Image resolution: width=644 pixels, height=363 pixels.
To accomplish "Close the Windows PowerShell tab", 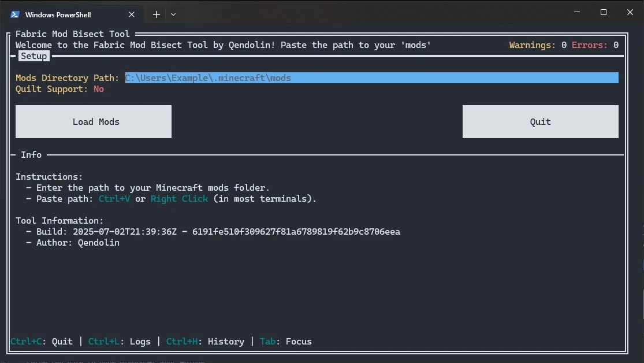I will pos(132,14).
